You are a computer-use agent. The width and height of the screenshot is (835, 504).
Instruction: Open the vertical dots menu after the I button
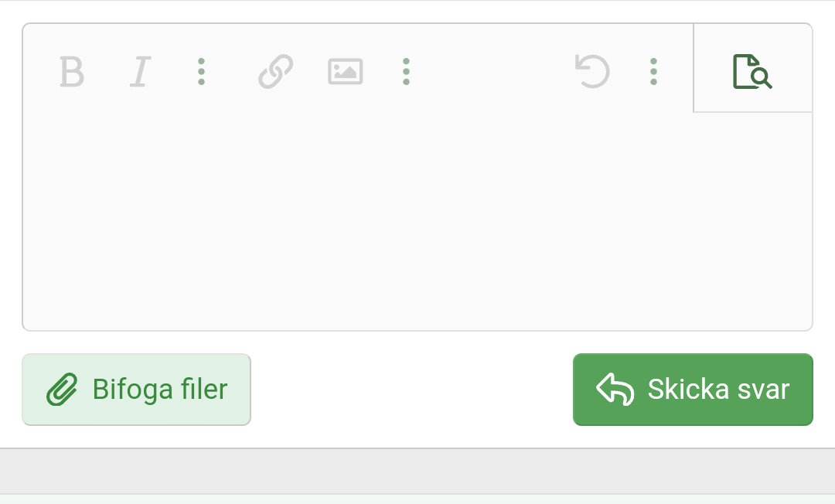(x=201, y=71)
